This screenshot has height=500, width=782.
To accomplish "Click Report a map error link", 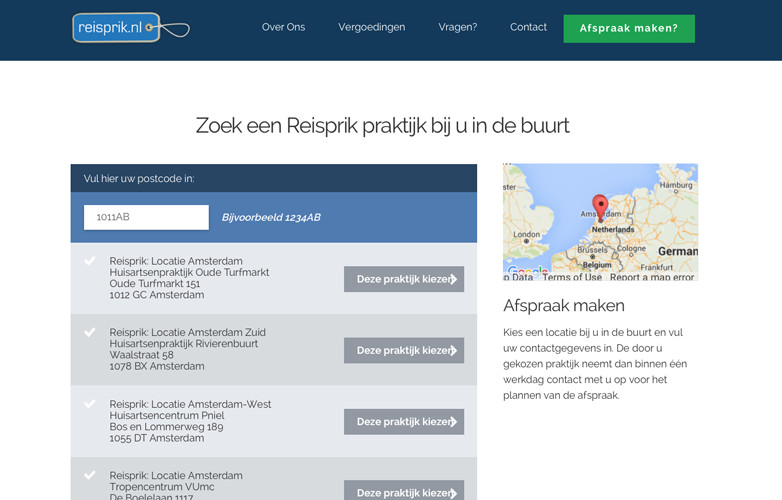I will point(651,277).
